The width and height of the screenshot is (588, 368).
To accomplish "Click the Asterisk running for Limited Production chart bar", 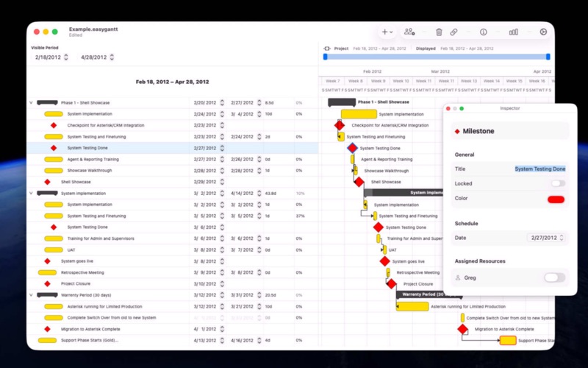I will pos(412,306).
